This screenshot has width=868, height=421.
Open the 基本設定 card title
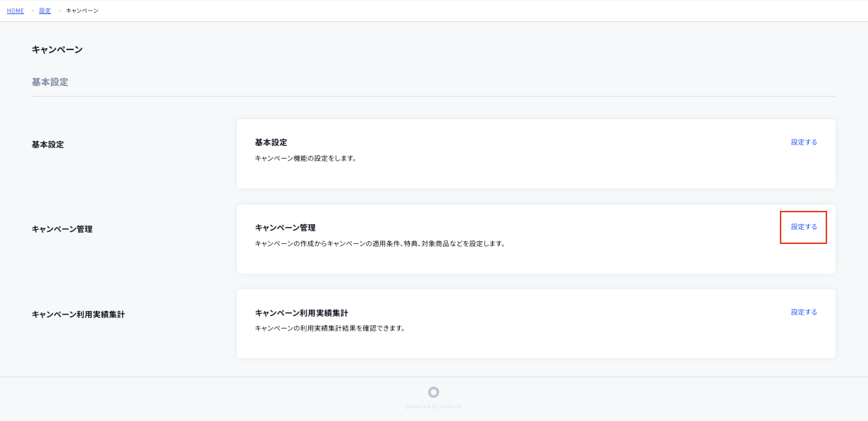[x=271, y=142]
